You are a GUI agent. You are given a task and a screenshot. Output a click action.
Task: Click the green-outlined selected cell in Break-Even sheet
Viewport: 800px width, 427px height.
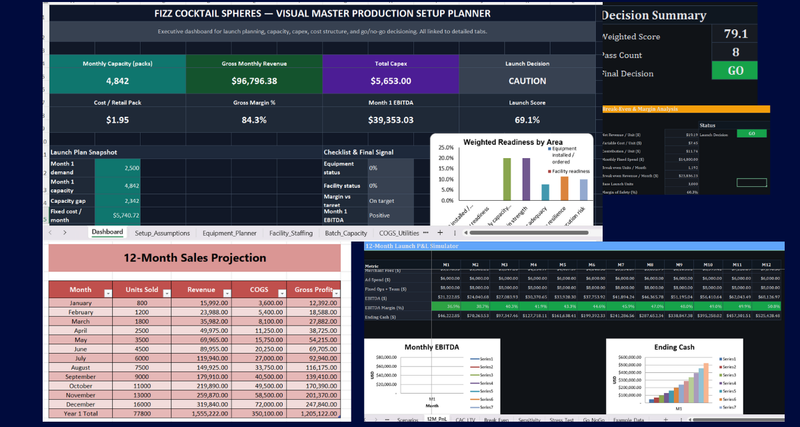click(752, 183)
